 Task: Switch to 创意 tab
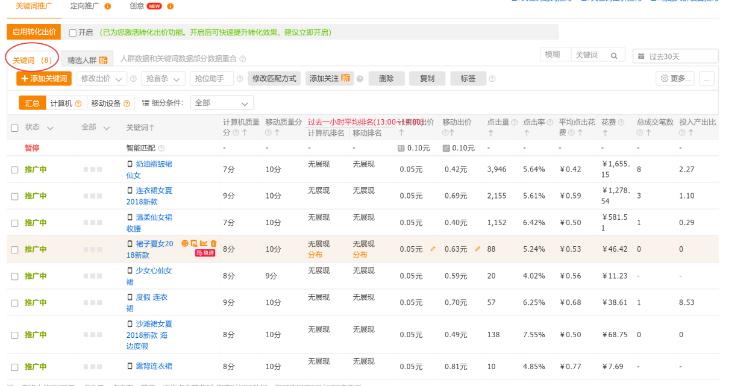[137, 6]
